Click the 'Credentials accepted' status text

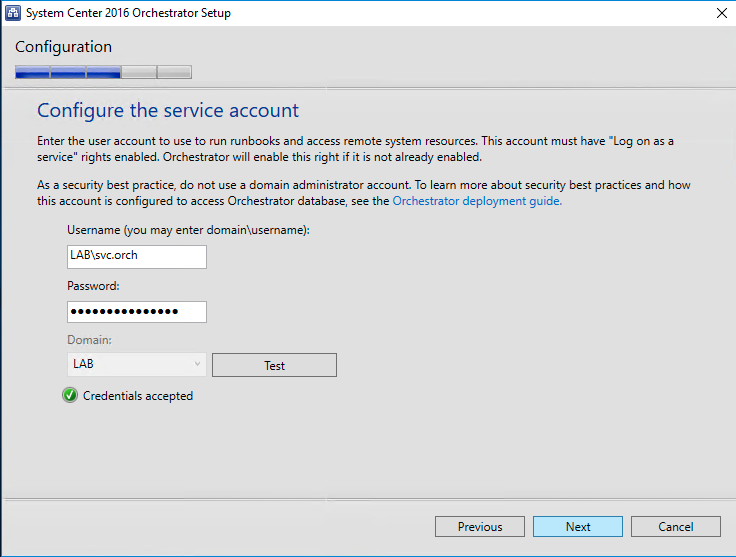point(138,396)
